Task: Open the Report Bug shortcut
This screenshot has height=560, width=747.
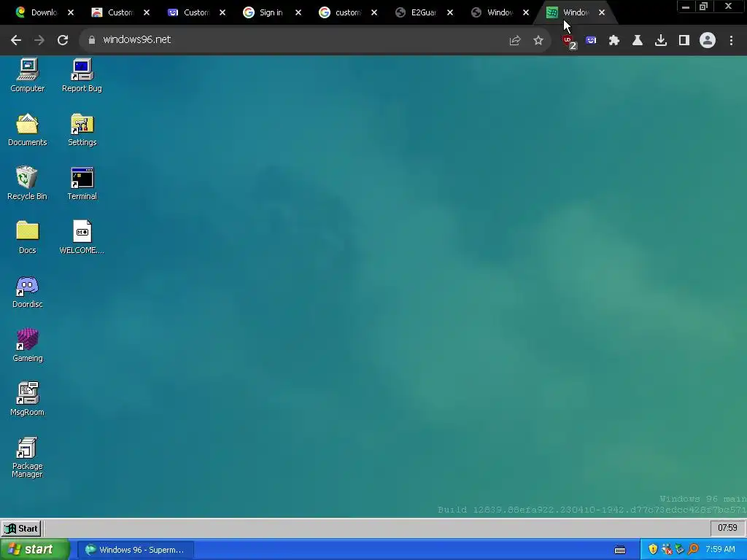Action: coord(82,75)
